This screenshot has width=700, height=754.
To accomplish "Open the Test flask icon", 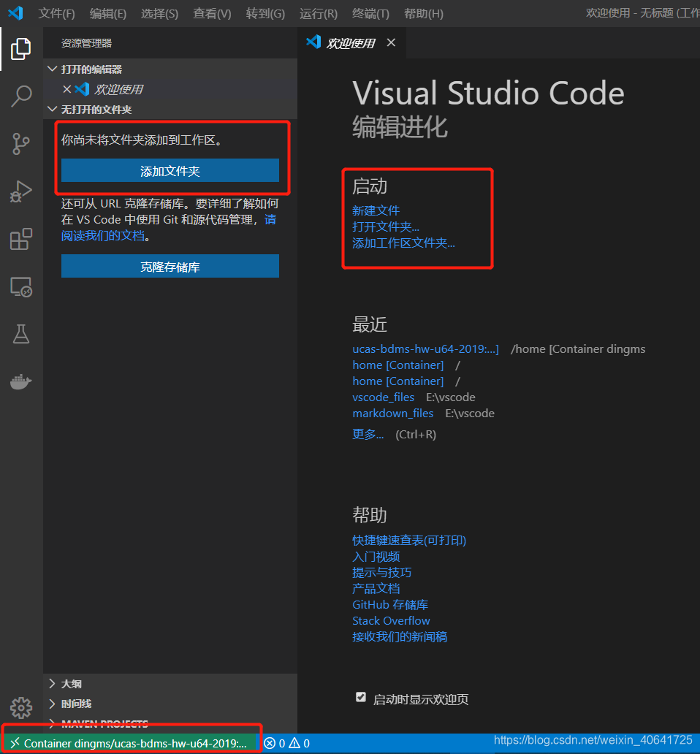I will point(20,334).
